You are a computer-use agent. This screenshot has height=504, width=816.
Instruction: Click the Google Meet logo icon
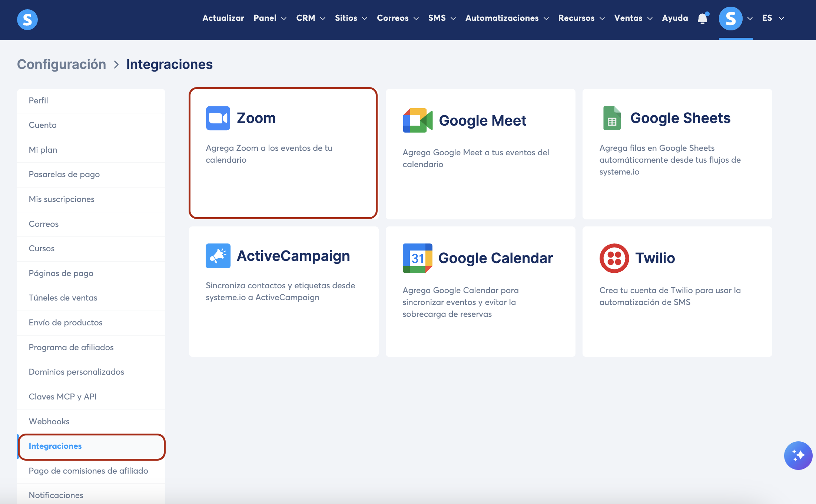(x=418, y=120)
